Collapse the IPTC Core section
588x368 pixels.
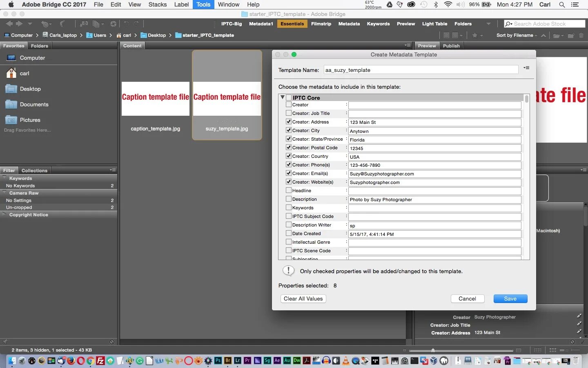click(282, 98)
